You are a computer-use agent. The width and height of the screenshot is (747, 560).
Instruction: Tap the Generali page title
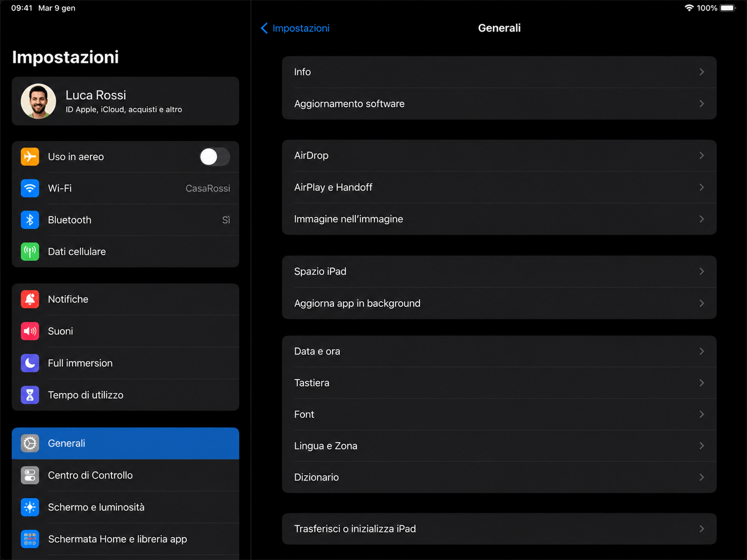499,28
